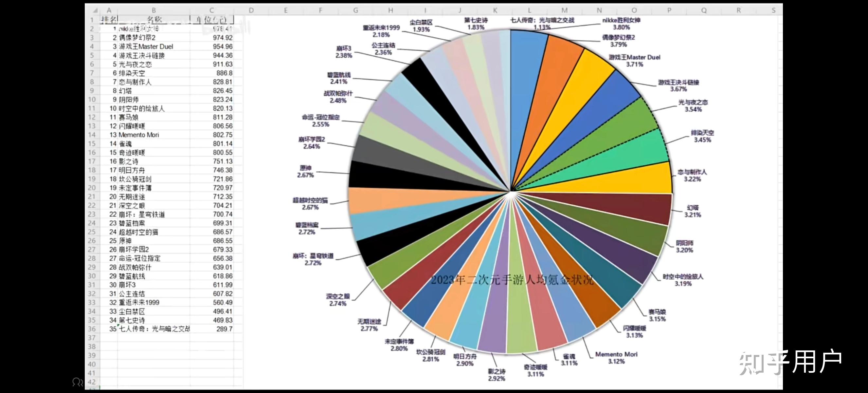
Task: Click the 原神 2.67% data label
Action: pos(305,172)
